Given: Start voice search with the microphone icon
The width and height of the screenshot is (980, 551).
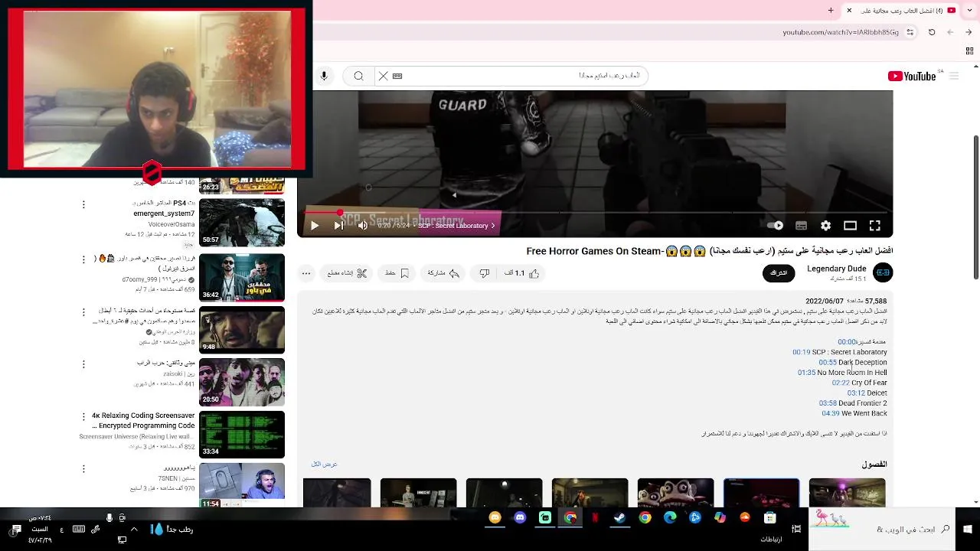Looking at the screenshot, I should pos(324,76).
